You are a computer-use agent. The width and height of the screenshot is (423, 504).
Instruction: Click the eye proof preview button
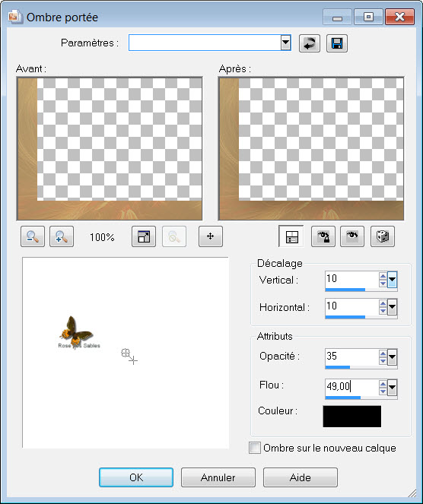click(x=352, y=236)
